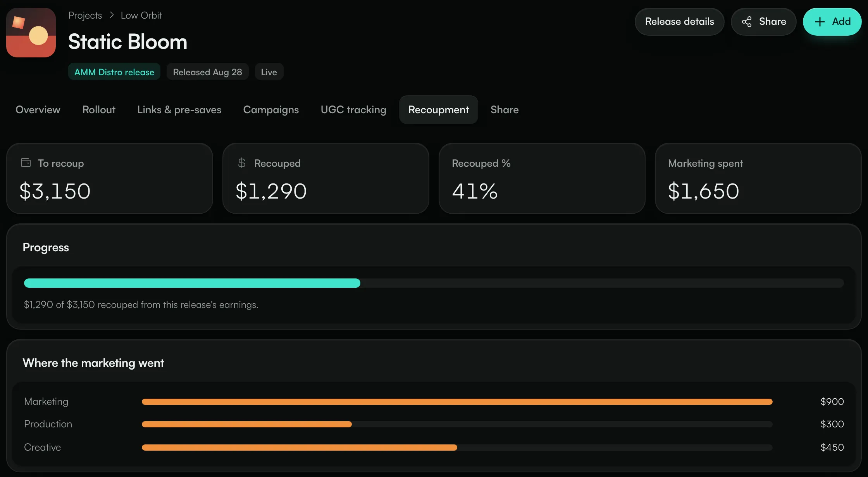Open the Rollout tab
Image resolution: width=868 pixels, height=477 pixels.
[x=99, y=110]
